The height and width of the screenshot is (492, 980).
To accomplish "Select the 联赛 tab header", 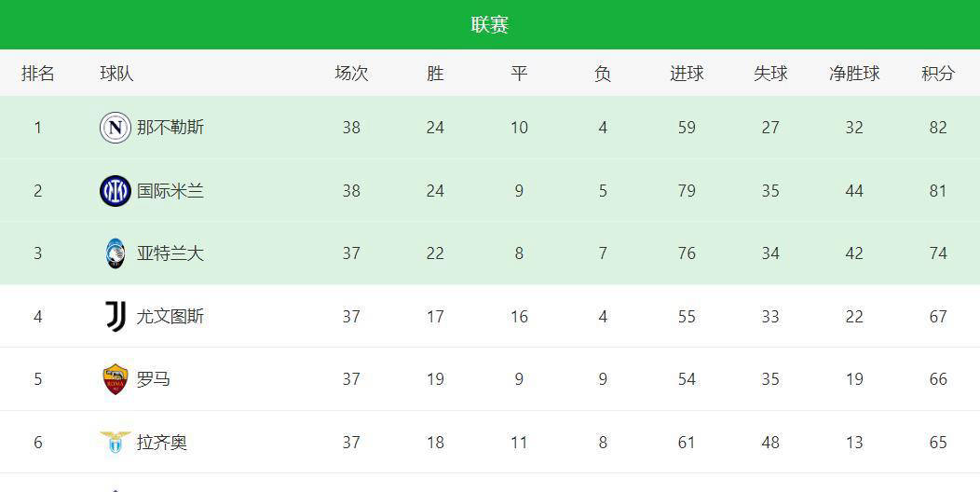I will tap(490, 24).
